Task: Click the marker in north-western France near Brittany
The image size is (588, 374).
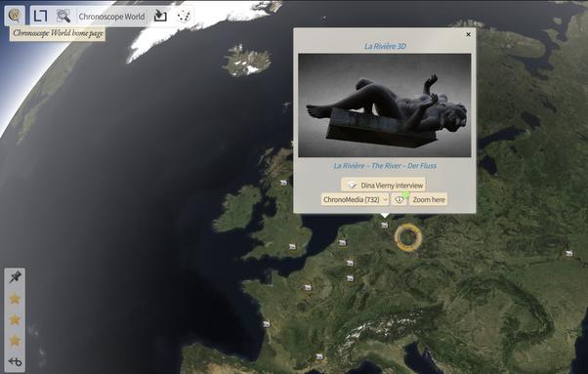Action: [x=308, y=287]
